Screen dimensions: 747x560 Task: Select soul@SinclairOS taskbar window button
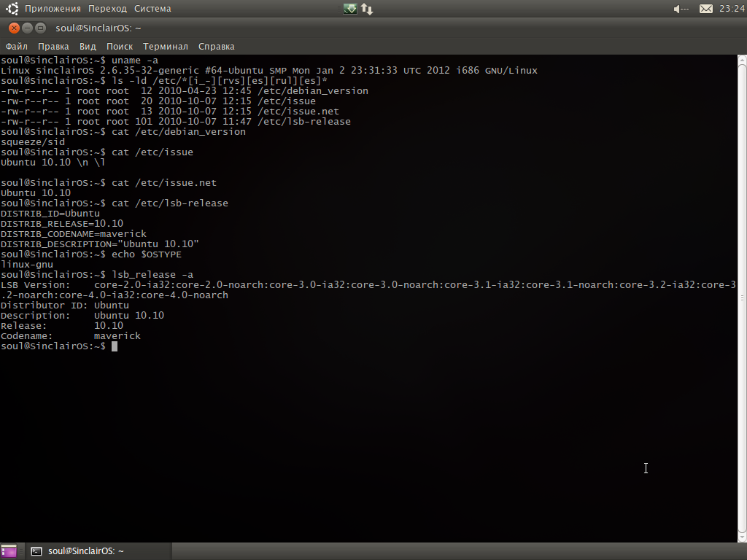[x=98, y=551]
